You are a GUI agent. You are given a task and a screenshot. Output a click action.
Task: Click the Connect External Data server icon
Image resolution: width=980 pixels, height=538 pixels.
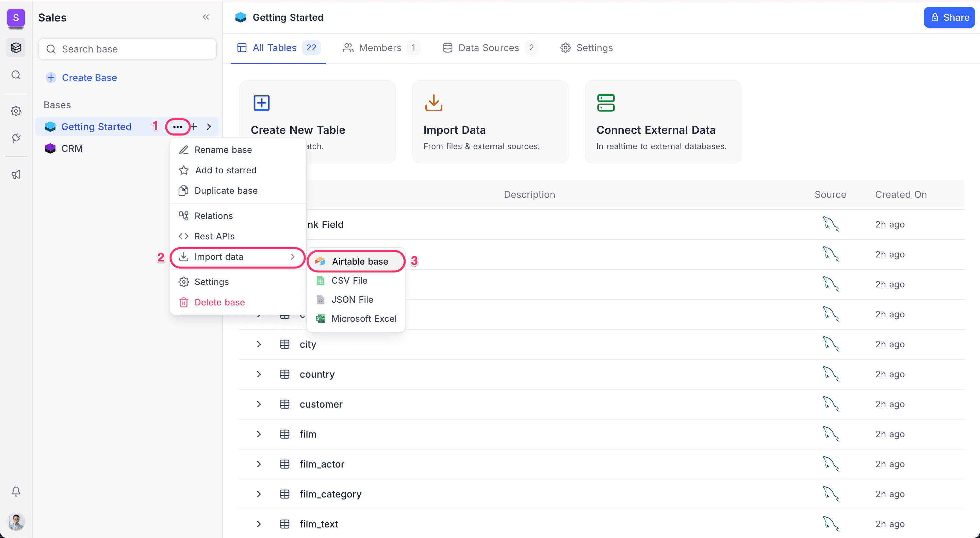click(x=606, y=103)
